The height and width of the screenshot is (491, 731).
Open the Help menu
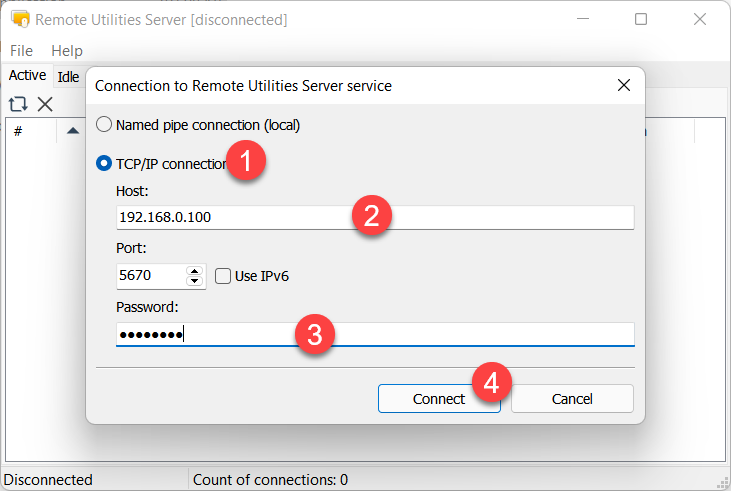[67, 50]
